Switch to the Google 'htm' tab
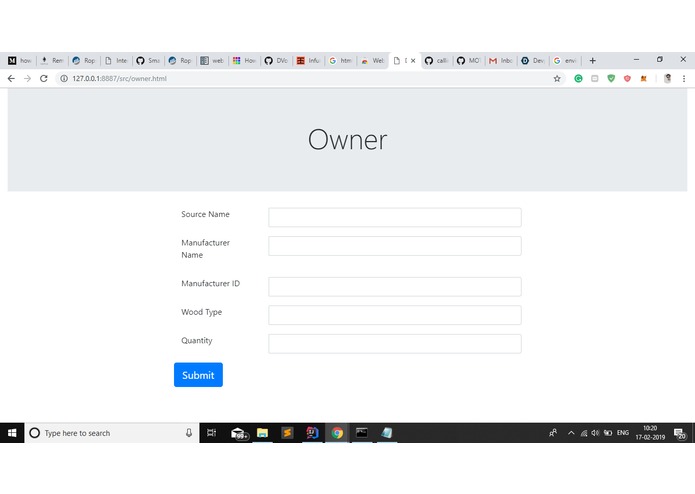Screen dimensions: 695x494 341,61
